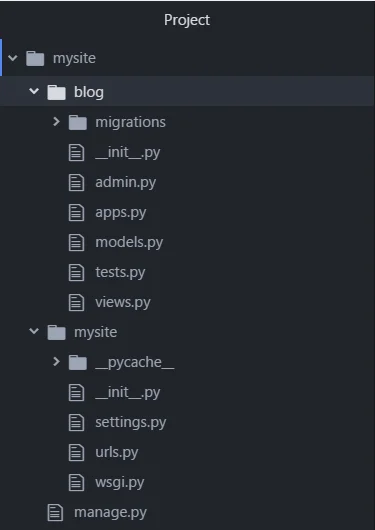The width and height of the screenshot is (375, 530).
Task: Click the file icon beside manage.py
Action: 55,512
